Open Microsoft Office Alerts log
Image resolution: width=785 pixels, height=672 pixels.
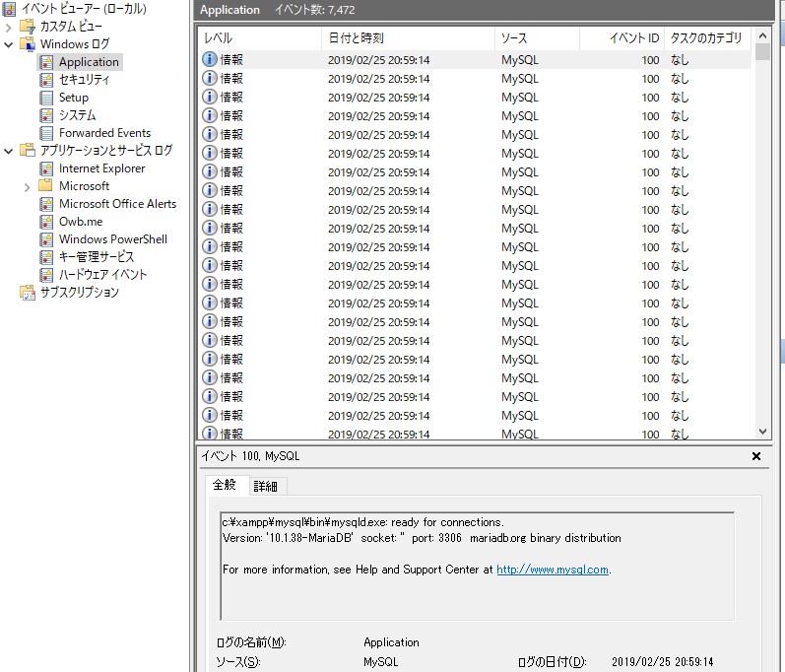(117, 204)
